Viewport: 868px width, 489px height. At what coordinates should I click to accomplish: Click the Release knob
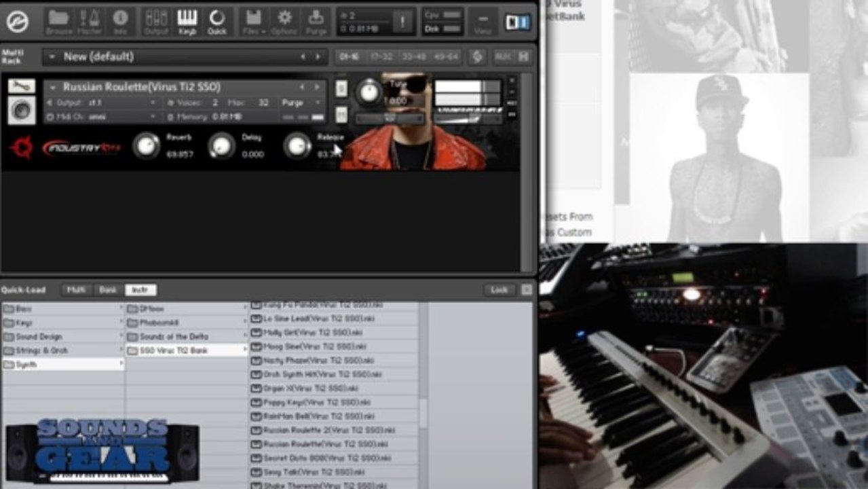pos(297,145)
